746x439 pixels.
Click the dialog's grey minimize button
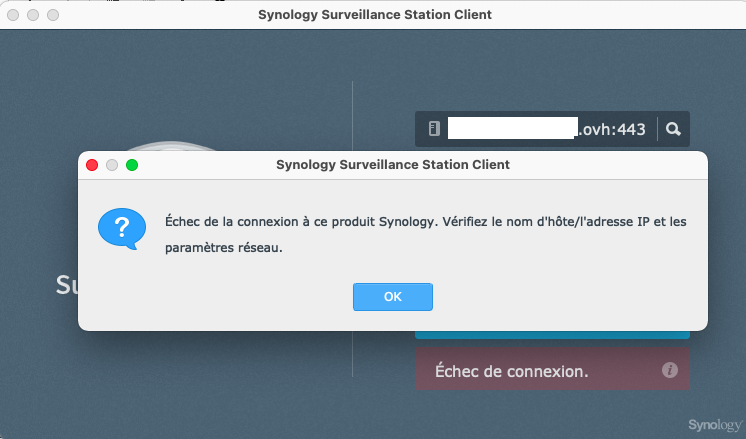(112, 165)
